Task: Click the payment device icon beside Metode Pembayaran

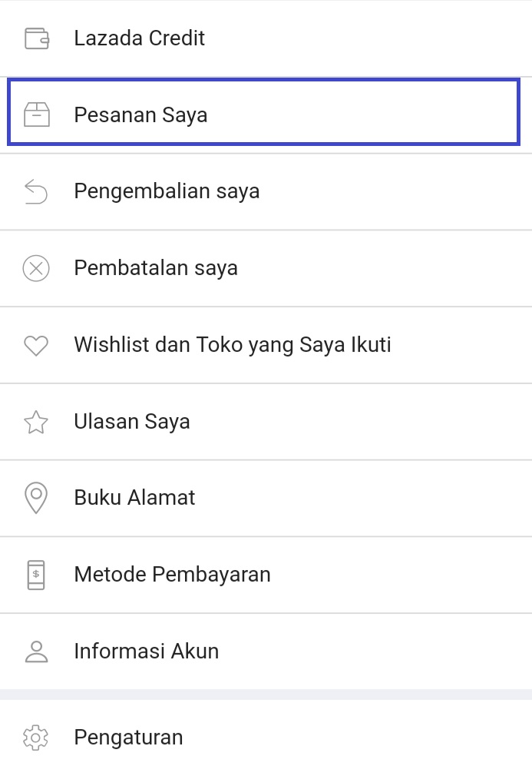Action: click(37, 574)
